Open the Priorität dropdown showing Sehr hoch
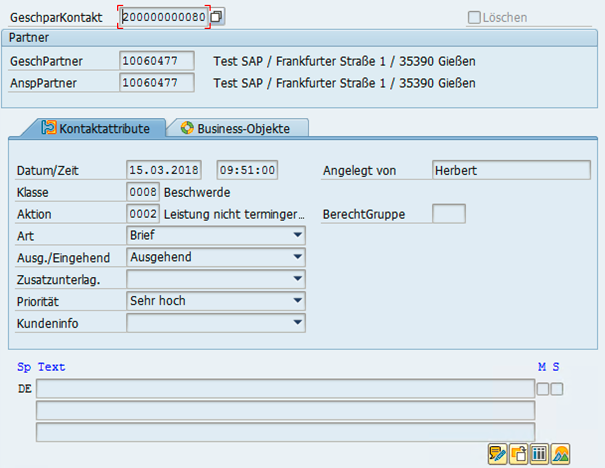Viewport: 605px width, 468px height. 298,300
